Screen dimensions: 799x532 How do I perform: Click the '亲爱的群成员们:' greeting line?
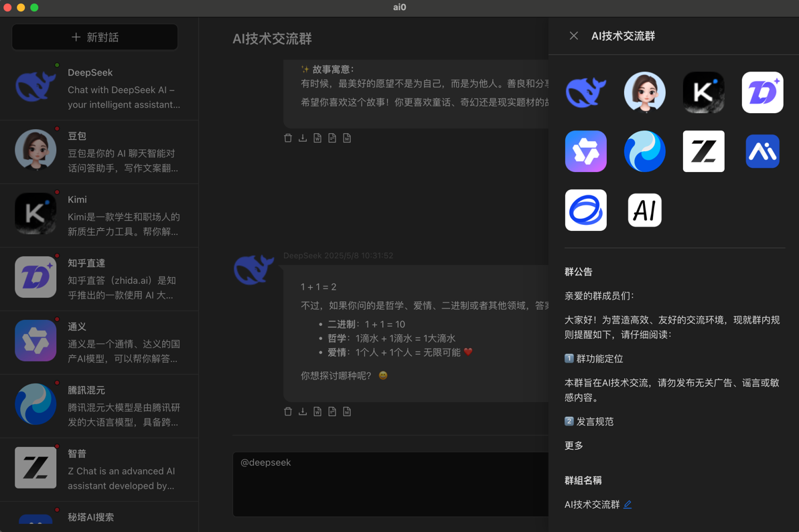point(599,296)
